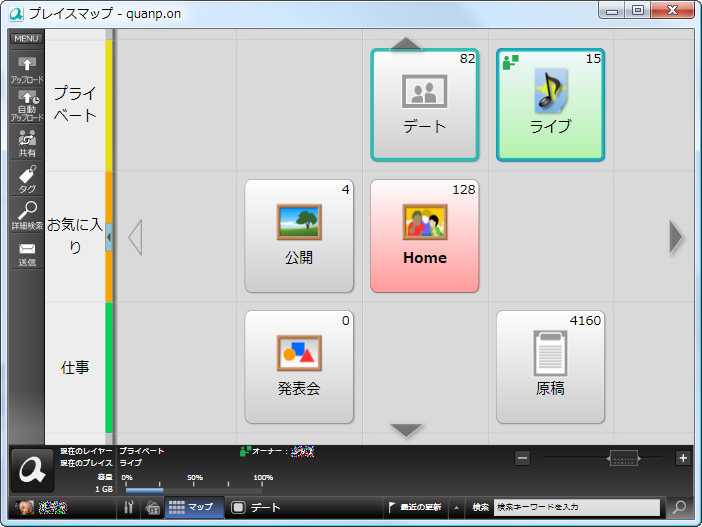702x527 pixels.
Task: Open 詳細検索 advanced search
Action: (27, 215)
